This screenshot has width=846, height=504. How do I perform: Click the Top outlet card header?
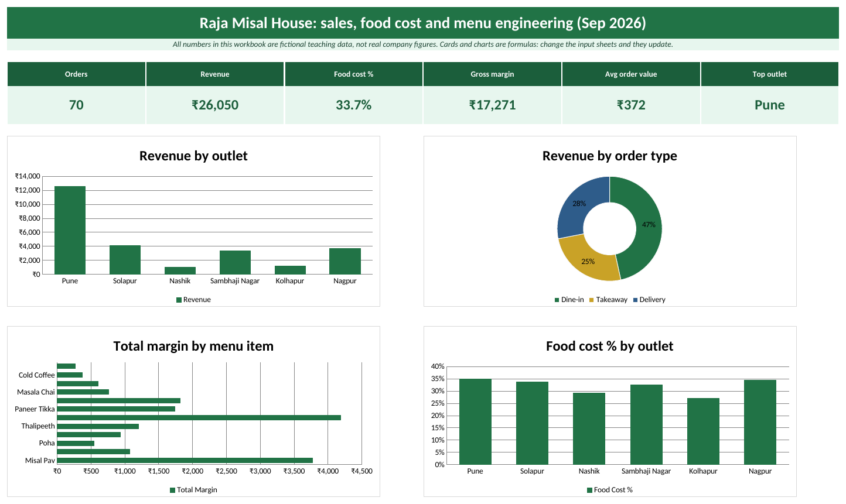pos(769,74)
